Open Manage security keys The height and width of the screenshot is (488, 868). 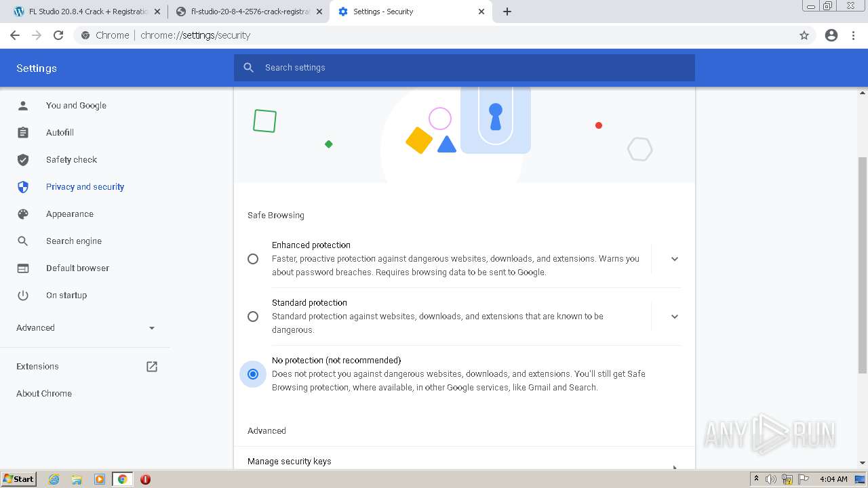[x=465, y=461]
